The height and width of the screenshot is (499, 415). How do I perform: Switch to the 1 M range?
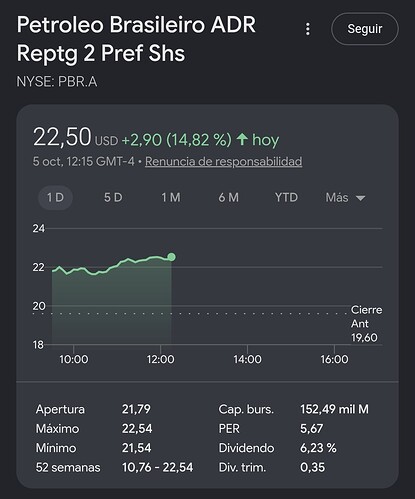pyautogui.click(x=171, y=197)
